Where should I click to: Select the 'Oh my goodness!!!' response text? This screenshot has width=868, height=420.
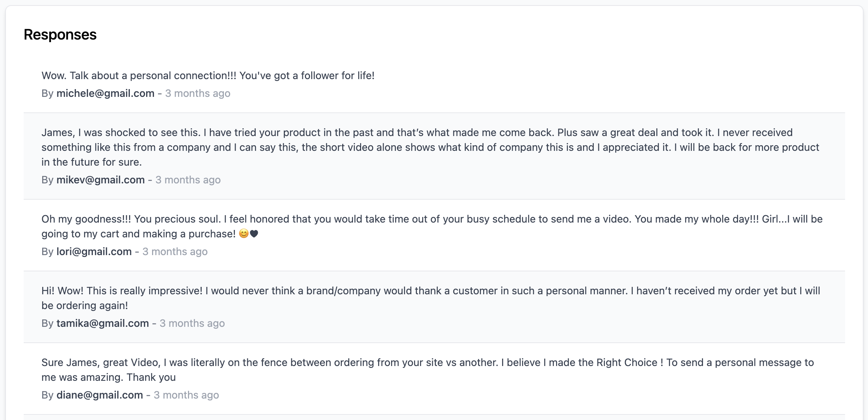[432, 227]
